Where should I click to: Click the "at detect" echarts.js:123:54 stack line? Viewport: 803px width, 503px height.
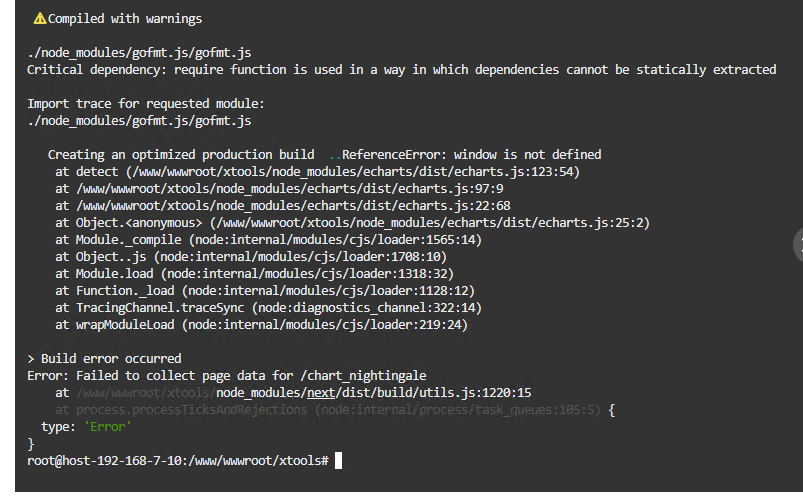(318, 172)
